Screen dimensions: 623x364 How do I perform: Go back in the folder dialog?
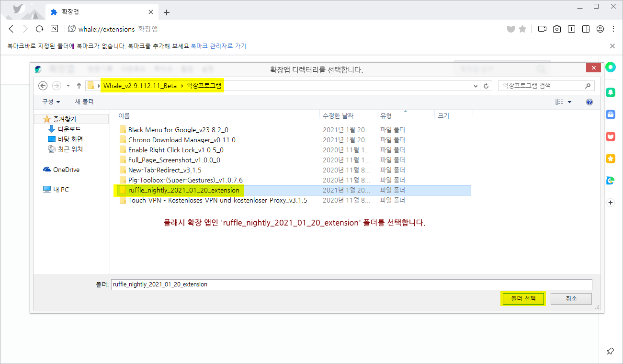pyautogui.click(x=43, y=86)
